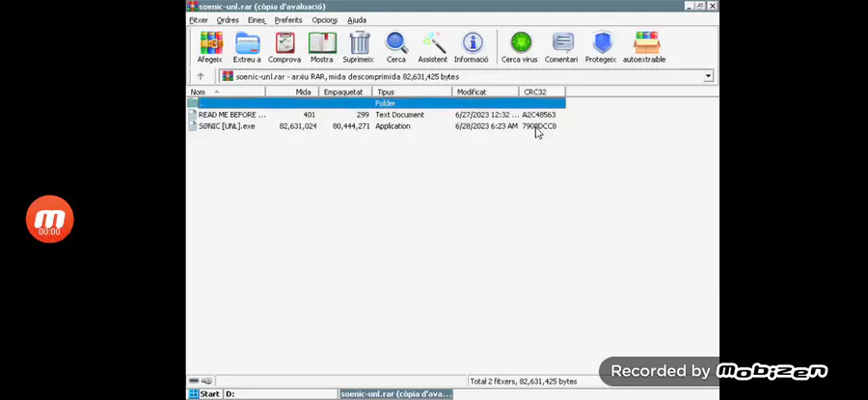This screenshot has height=400, width=868.
Task: Click the Total 2 fitxers status text
Action: pos(523,381)
